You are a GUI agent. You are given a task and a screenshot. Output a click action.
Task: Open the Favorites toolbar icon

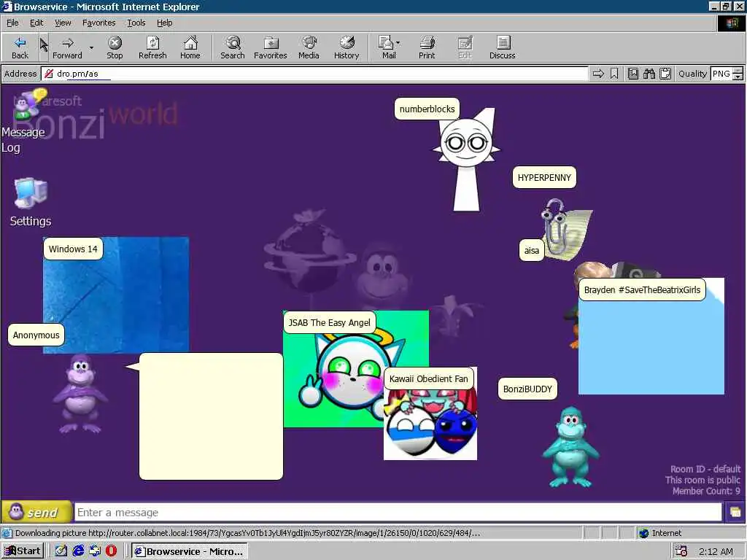[x=271, y=47]
